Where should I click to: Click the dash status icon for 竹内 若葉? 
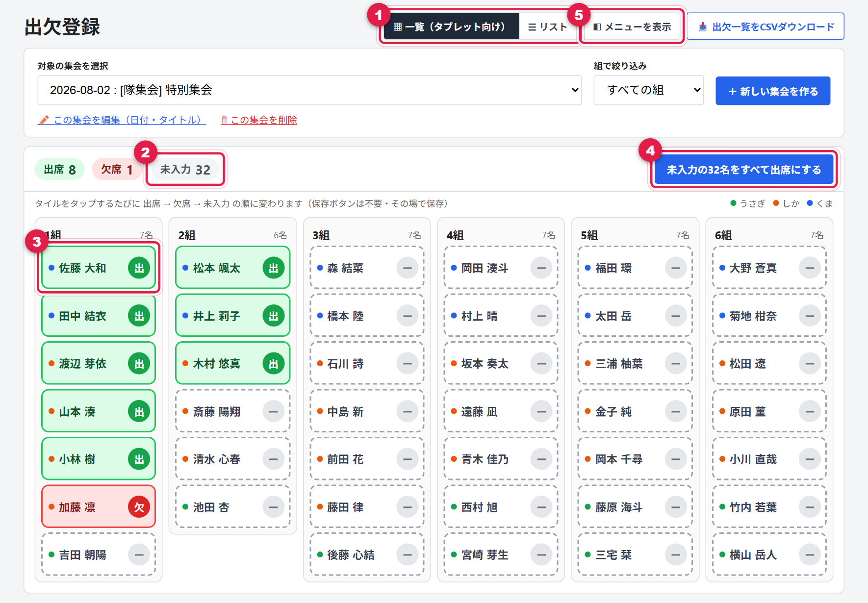tap(810, 507)
